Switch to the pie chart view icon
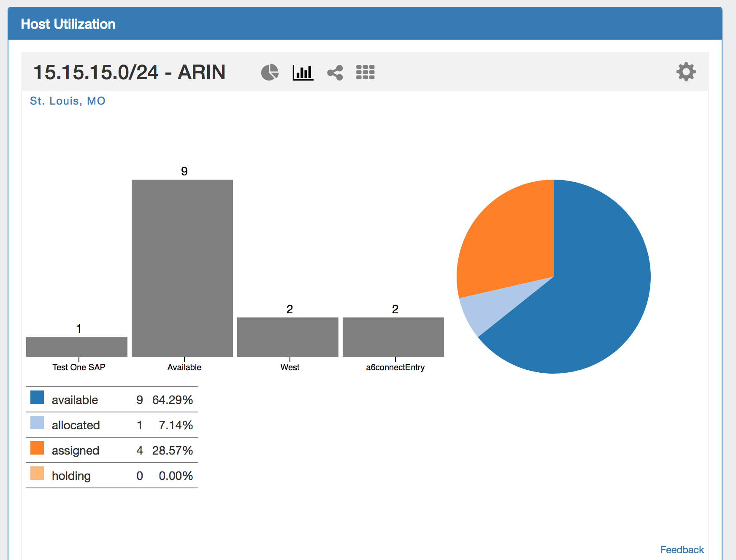This screenshot has height=560, width=736. (270, 72)
